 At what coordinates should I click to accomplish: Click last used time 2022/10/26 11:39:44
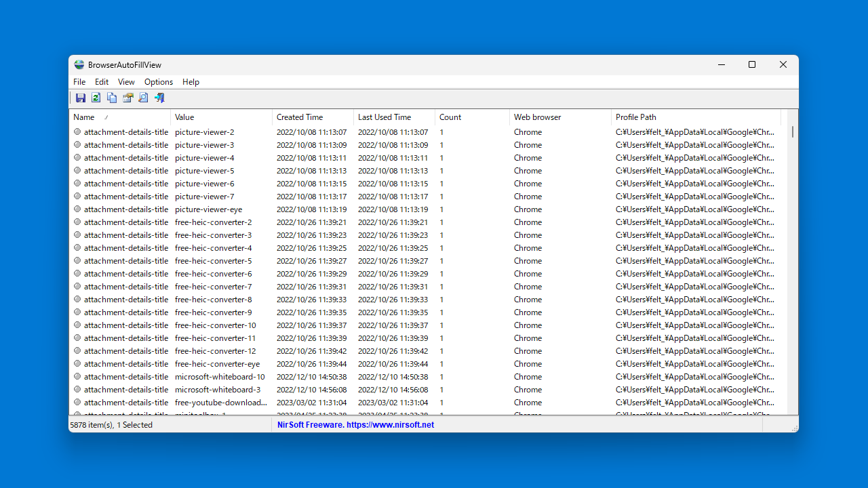tap(393, 364)
